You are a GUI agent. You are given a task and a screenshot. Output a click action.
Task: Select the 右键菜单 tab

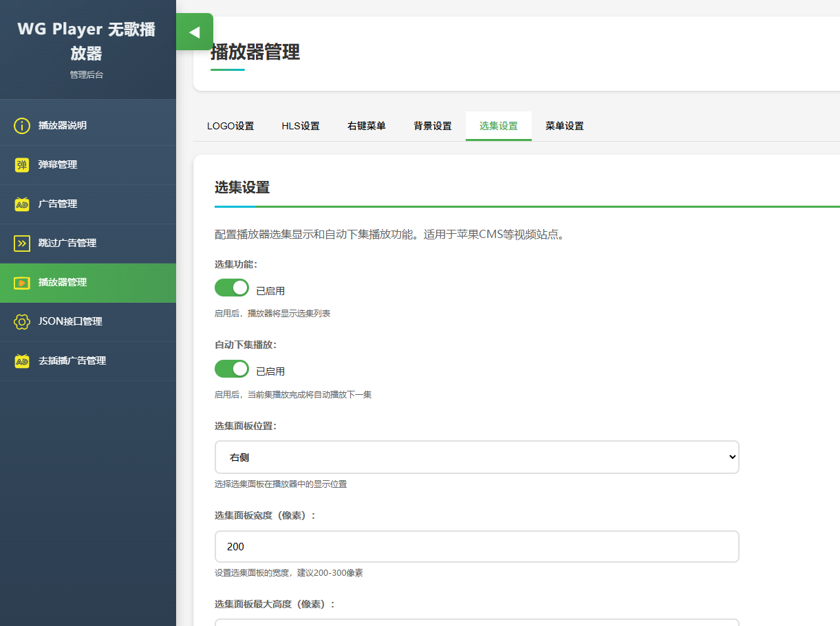point(366,126)
